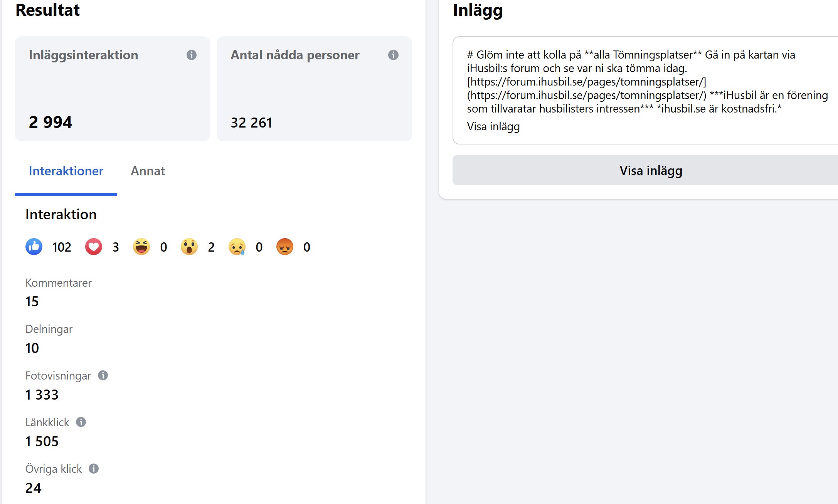Select the Antal nådda personer card
838x504 pixels.
coord(314,89)
